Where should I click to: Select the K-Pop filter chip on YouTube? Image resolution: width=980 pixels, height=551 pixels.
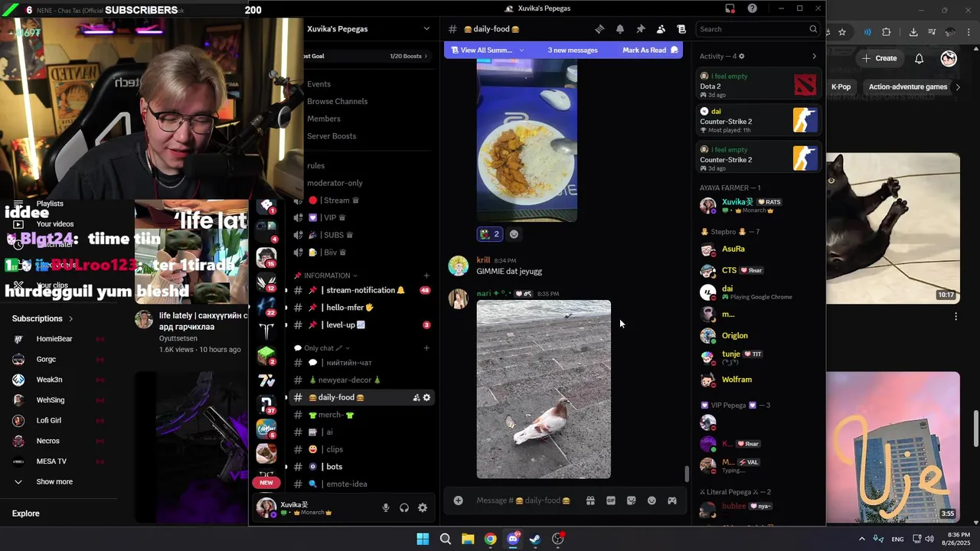point(841,87)
